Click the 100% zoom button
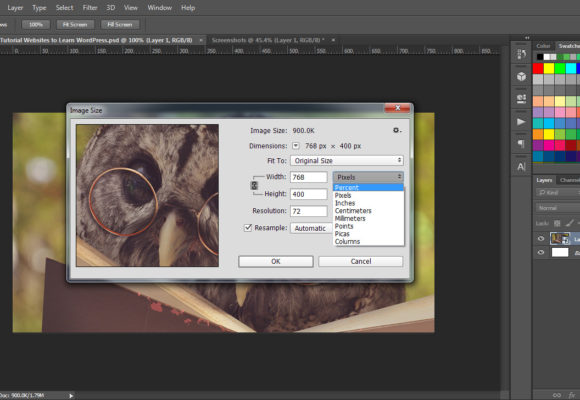The width and height of the screenshot is (580, 400). [36, 25]
